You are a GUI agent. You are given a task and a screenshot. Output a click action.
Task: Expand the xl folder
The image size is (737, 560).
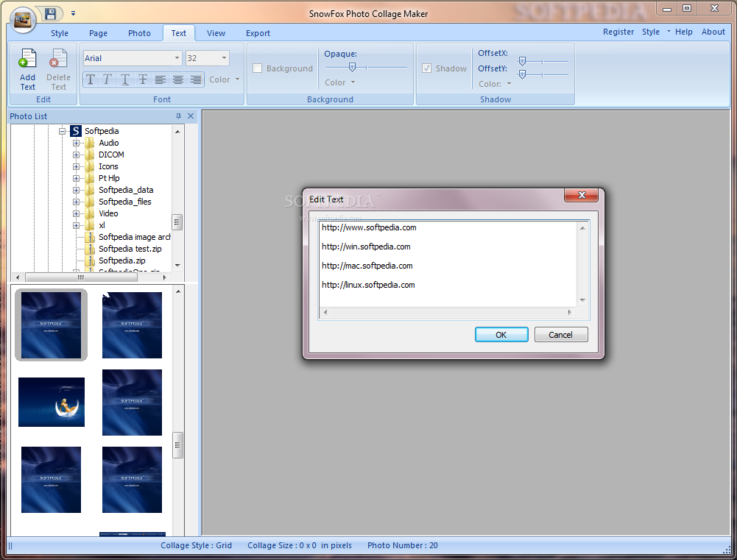click(76, 225)
